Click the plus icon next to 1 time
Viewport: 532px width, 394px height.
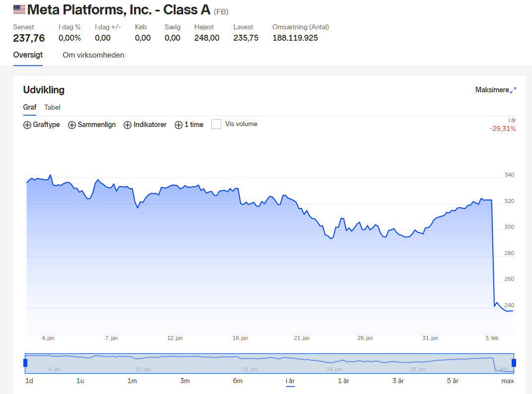tap(179, 125)
